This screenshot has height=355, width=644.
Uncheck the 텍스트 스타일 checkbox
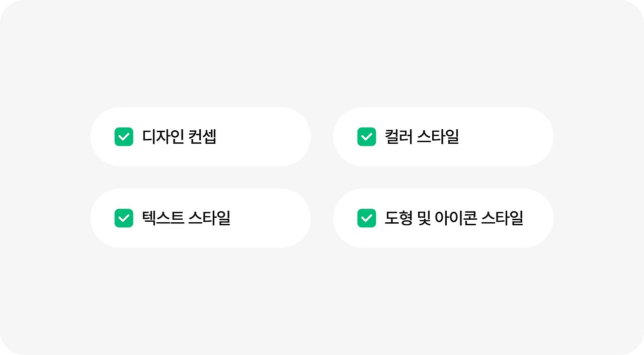pos(124,218)
